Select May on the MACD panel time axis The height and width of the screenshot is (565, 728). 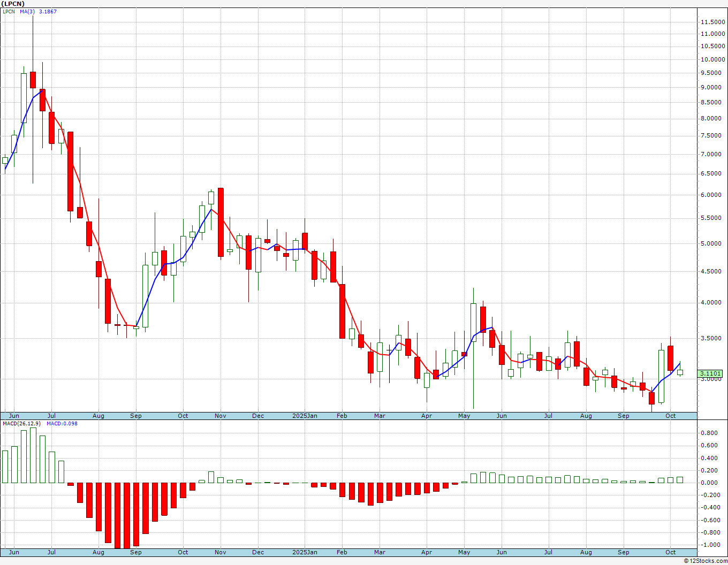pos(464,552)
